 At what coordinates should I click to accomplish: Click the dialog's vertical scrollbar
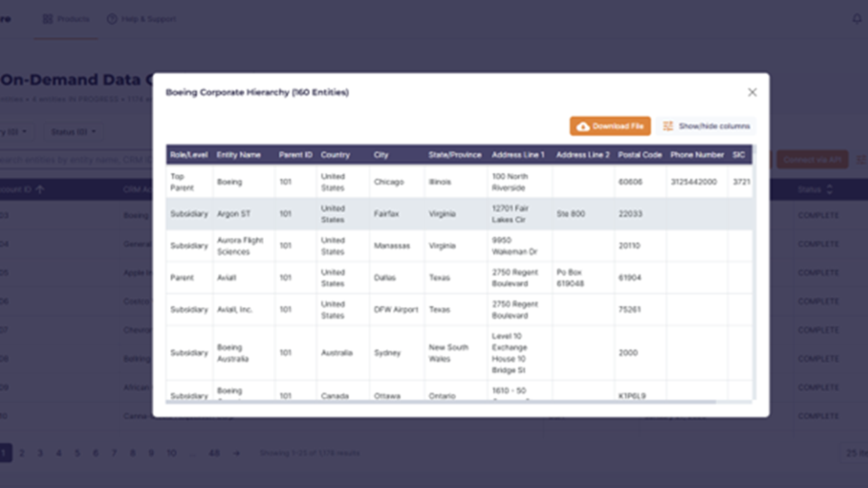pyautogui.click(x=753, y=271)
